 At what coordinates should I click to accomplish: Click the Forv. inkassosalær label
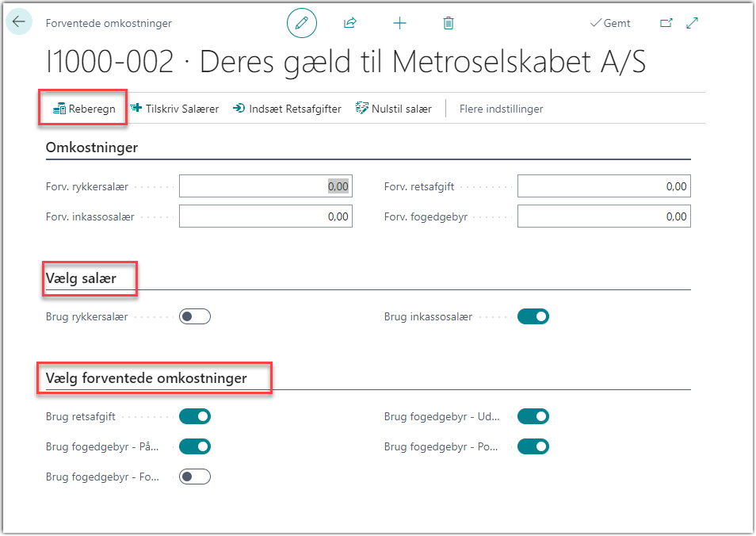(90, 216)
